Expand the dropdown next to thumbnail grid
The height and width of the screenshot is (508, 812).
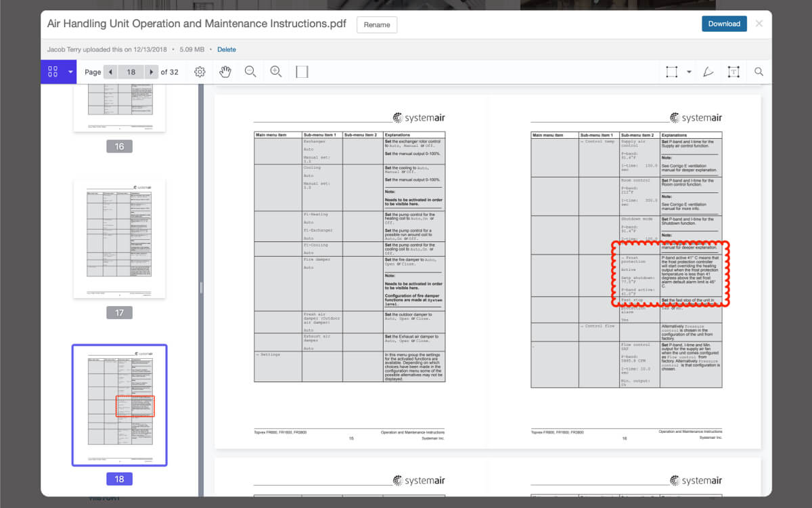[70, 72]
